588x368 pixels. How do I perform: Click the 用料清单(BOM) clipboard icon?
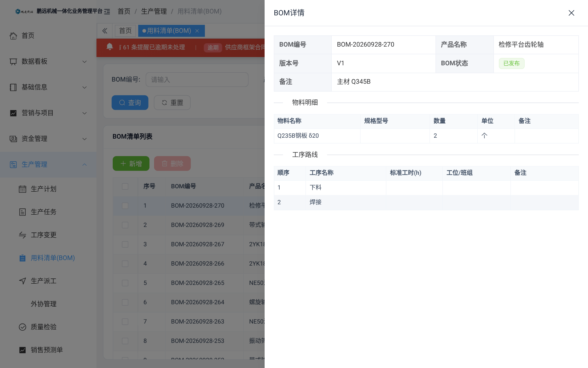pyautogui.click(x=22, y=258)
